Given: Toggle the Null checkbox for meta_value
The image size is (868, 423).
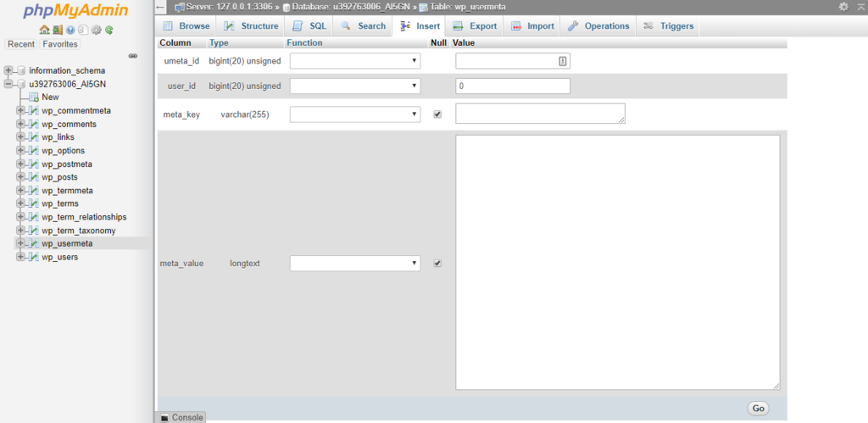Looking at the screenshot, I should tap(437, 264).
